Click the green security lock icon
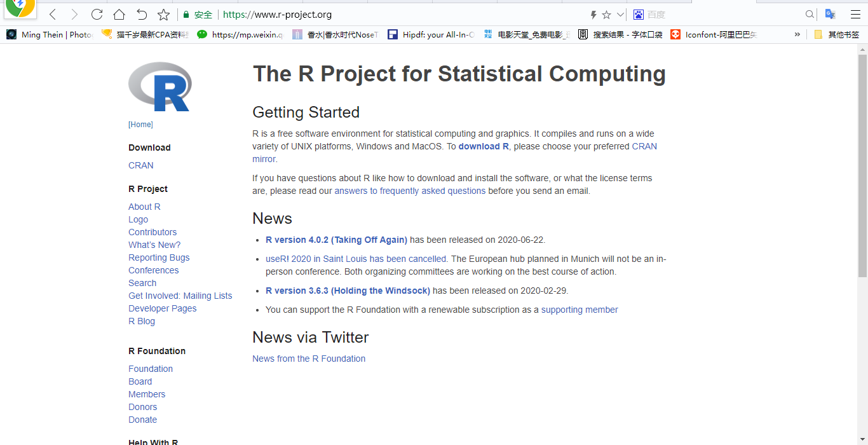The height and width of the screenshot is (445, 868). (186, 15)
